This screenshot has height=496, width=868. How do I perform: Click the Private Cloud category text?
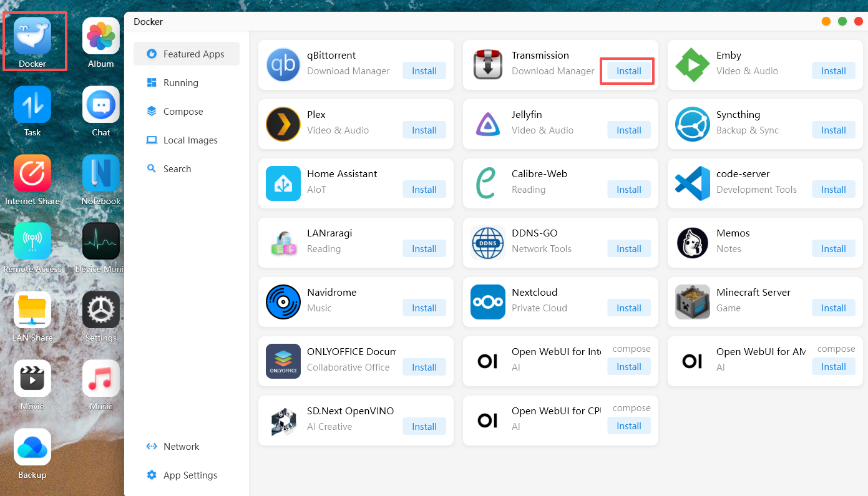pos(539,308)
